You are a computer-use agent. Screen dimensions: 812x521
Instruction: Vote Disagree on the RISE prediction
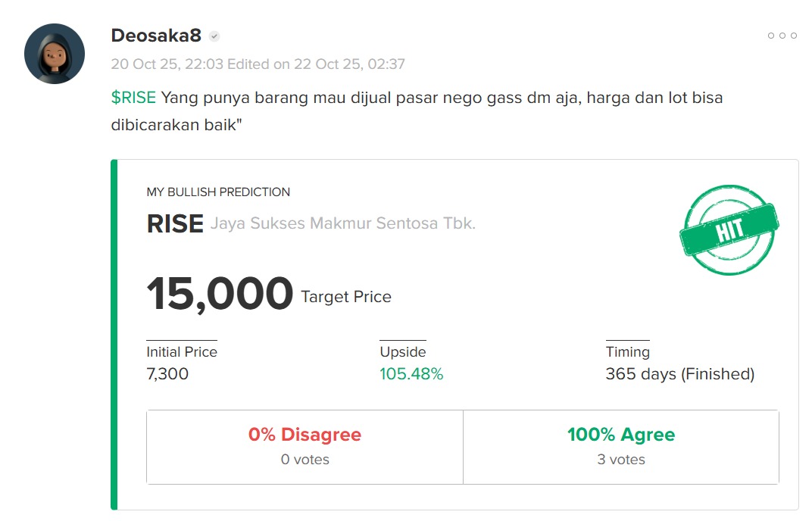coord(304,445)
